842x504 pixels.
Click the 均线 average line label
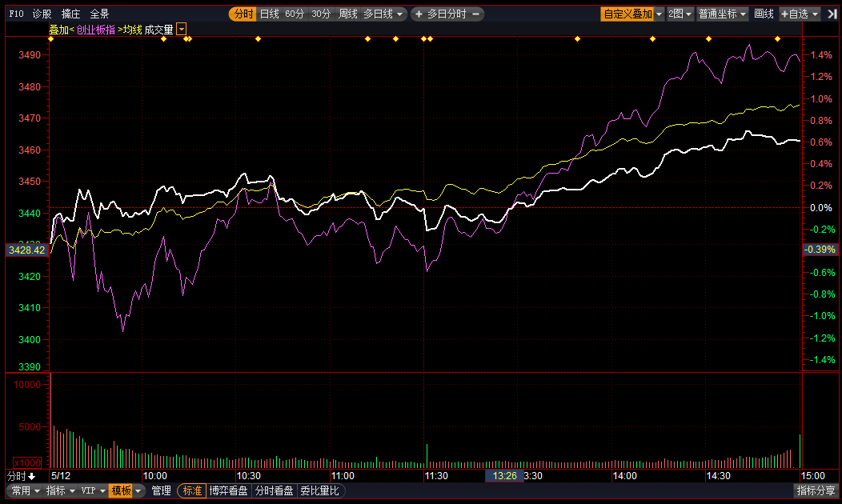(132, 30)
